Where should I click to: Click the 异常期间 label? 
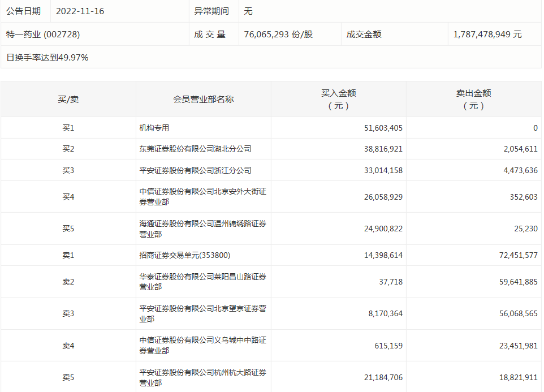point(211,11)
